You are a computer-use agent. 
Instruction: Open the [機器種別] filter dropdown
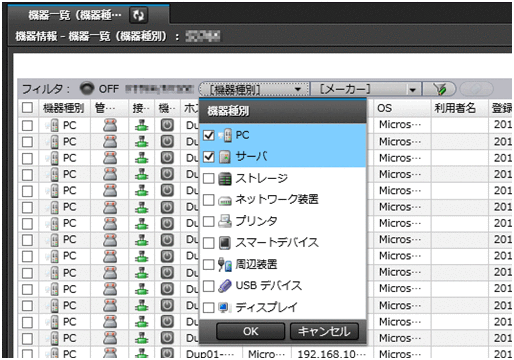coord(254,89)
